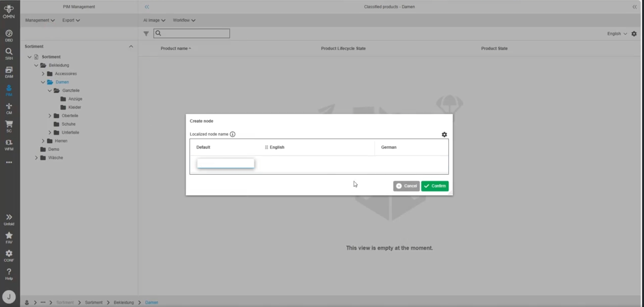
Task: Show more modules via ellipsis icon
Action: tap(9, 162)
